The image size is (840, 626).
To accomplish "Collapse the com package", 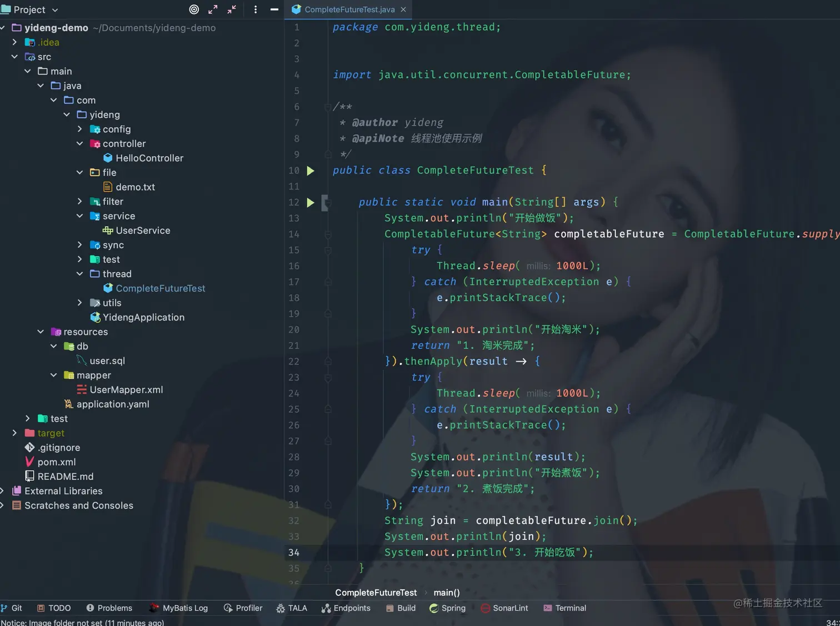I will click(54, 100).
